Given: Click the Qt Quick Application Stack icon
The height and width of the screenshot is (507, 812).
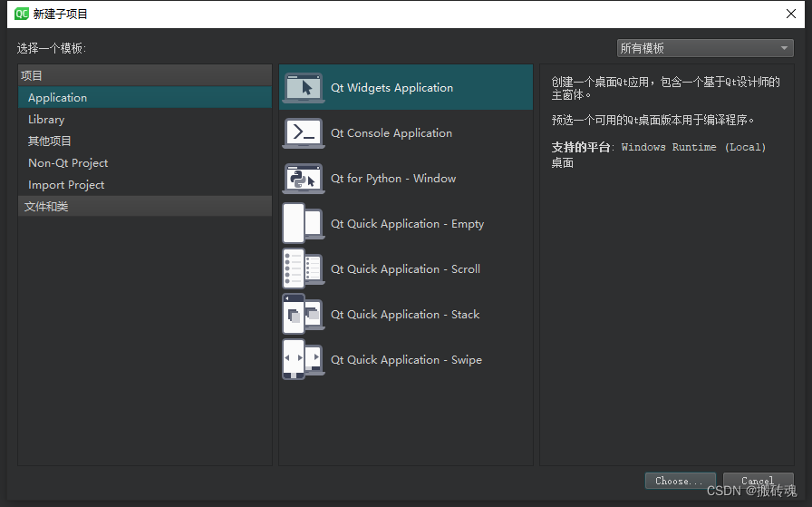Looking at the screenshot, I should (x=304, y=314).
